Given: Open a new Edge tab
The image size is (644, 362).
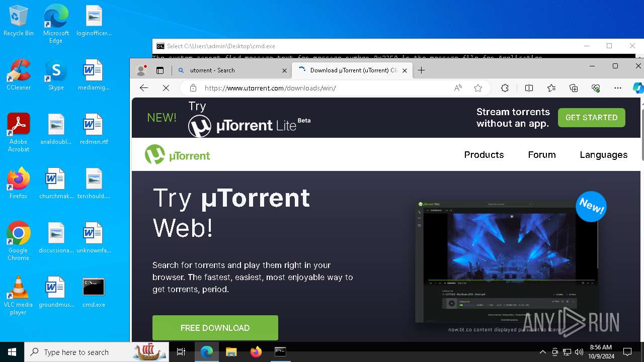Looking at the screenshot, I should (422, 70).
